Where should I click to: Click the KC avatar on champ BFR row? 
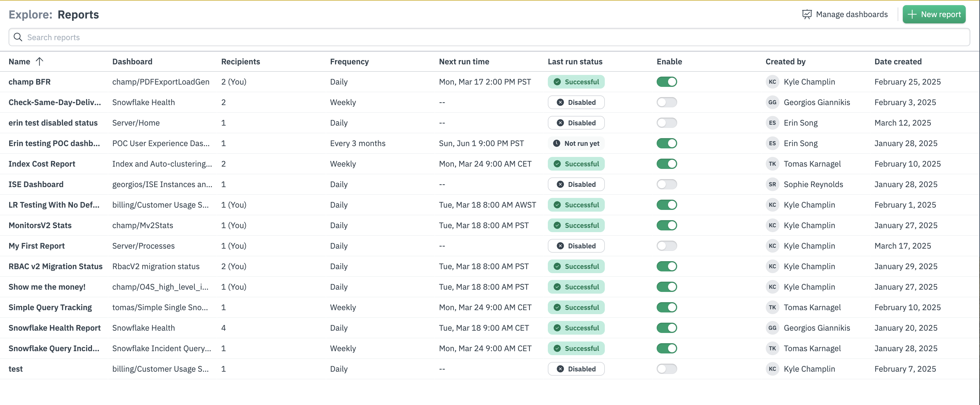coord(772,82)
